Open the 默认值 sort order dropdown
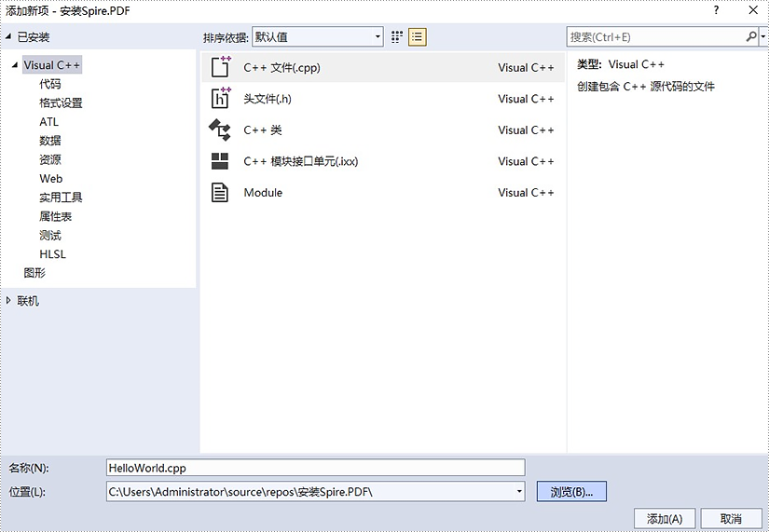 pos(317,36)
